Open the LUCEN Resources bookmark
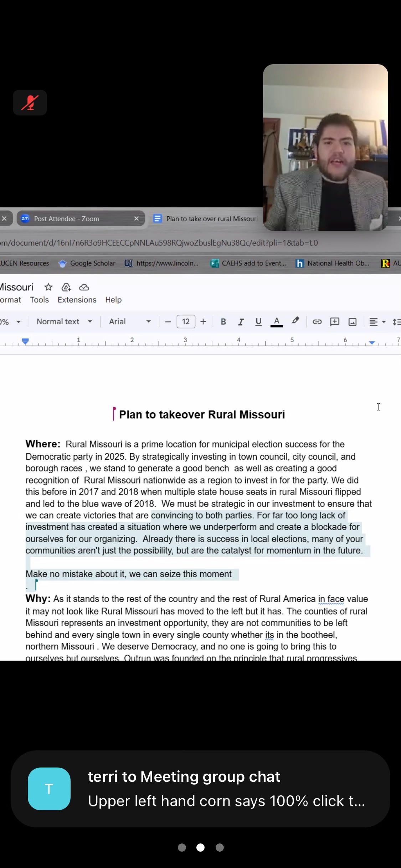 click(25, 263)
